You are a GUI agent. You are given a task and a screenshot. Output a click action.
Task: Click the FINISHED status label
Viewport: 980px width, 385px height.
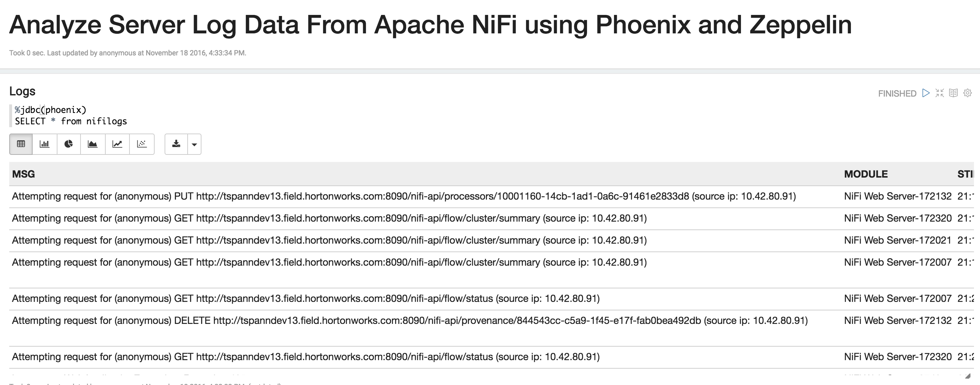click(897, 93)
